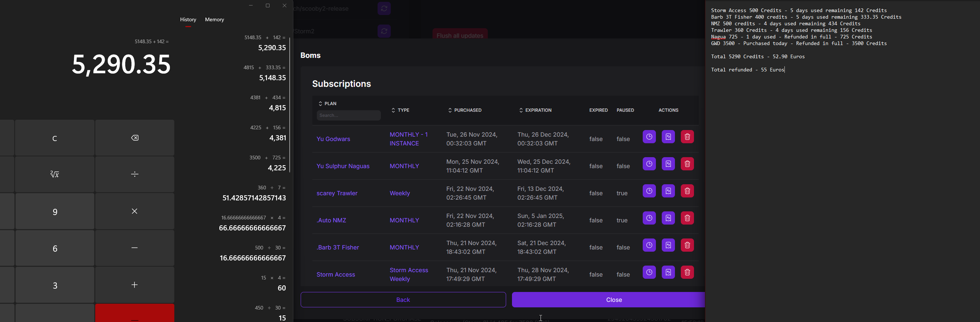
Task: Click Total refunded line in notes
Action: 747,70
